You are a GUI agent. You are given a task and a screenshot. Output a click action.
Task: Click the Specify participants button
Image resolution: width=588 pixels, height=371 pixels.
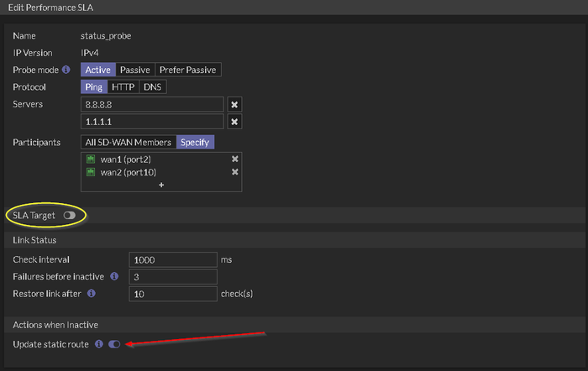[x=195, y=142]
